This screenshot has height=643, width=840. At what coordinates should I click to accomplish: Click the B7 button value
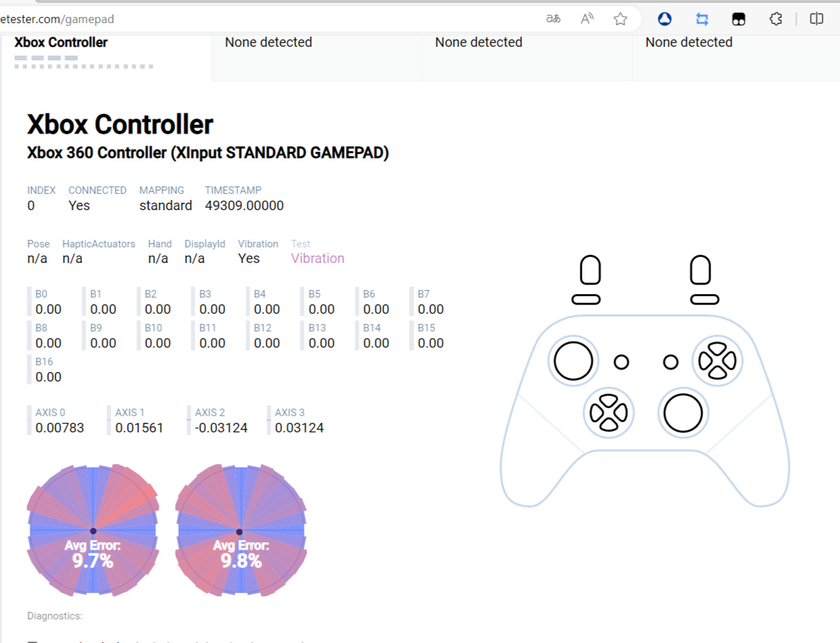point(431,309)
